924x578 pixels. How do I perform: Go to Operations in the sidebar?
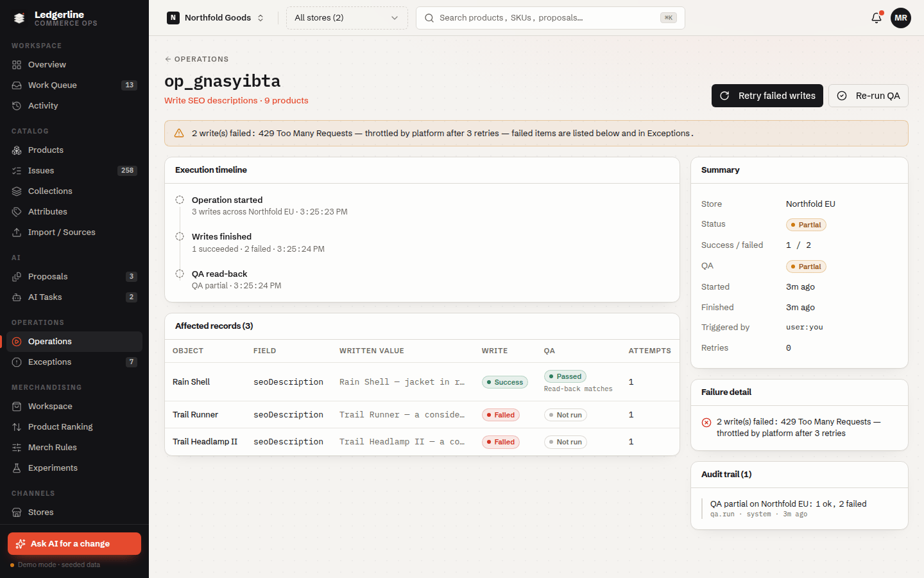coord(74,342)
